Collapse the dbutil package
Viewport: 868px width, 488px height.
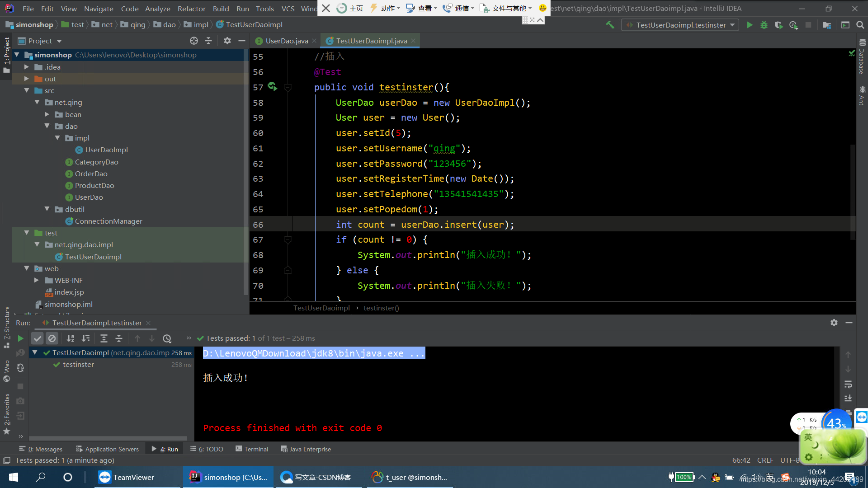coord(47,209)
